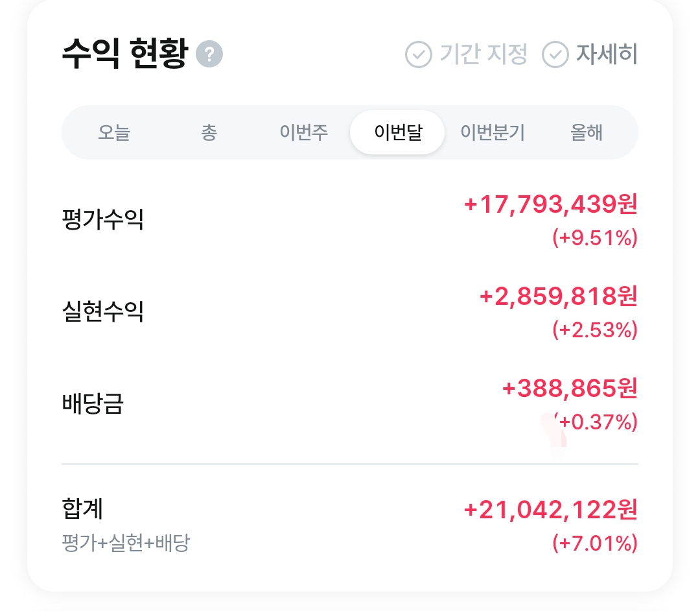This screenshot has width=700, height=611.
Task: Select the 이번달 tab
Action: coord(397,133)
